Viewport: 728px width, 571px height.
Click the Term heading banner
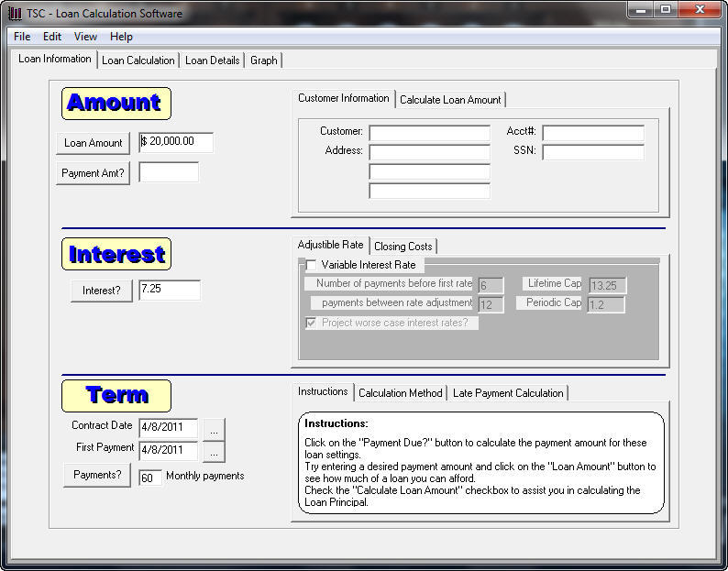116,396
